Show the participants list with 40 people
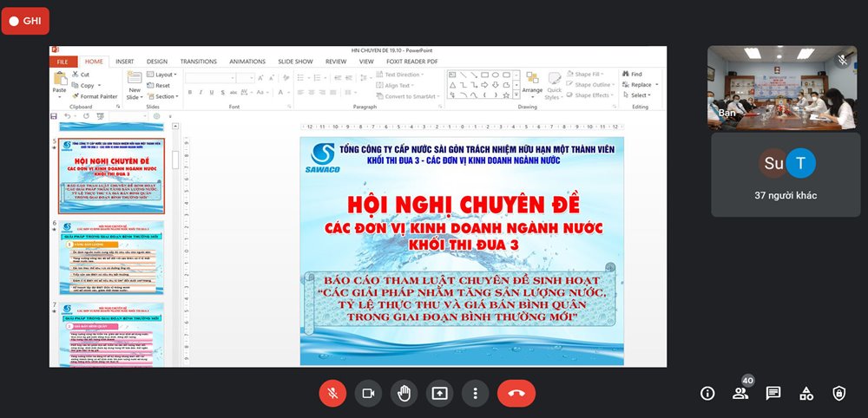This screenshot has width=868, height=418. point(740,393)
